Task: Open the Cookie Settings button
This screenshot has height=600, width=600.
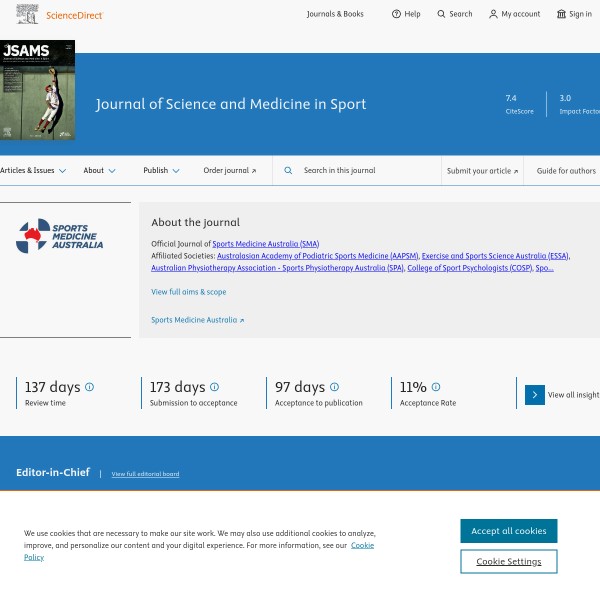Action: pyautogui.click(x=508, y=561)
